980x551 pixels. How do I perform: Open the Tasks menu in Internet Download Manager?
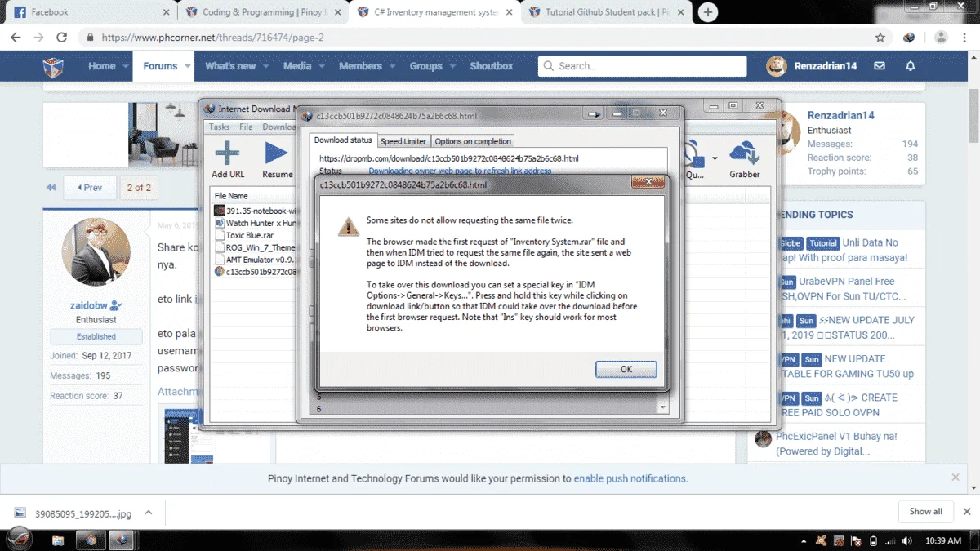click(219, 127)
